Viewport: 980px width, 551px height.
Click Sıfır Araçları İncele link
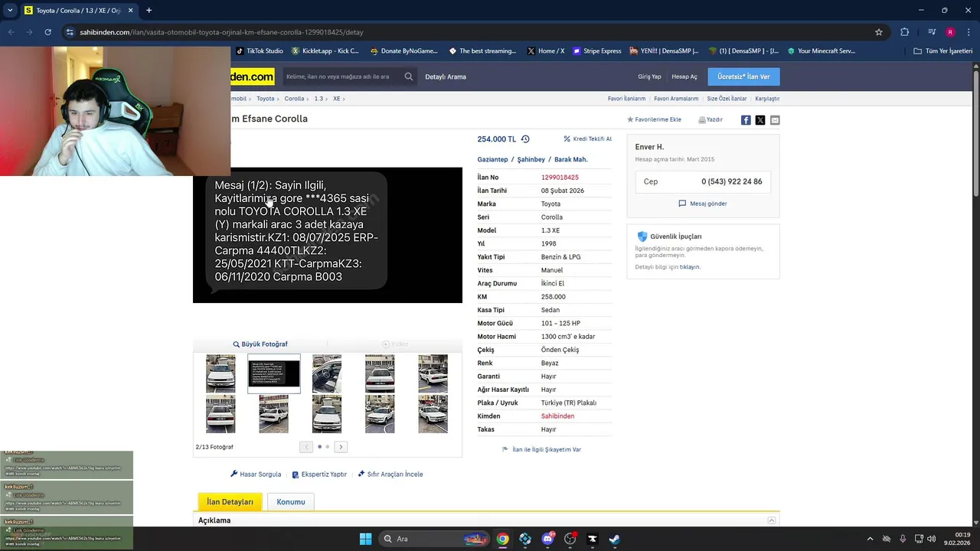(x=390, y=474)
